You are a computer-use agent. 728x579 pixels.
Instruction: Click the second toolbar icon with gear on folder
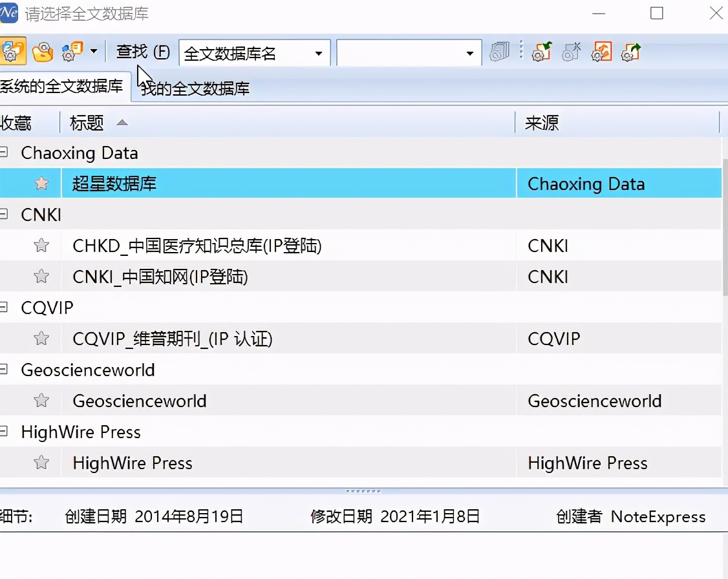click(x=43, y=52)
